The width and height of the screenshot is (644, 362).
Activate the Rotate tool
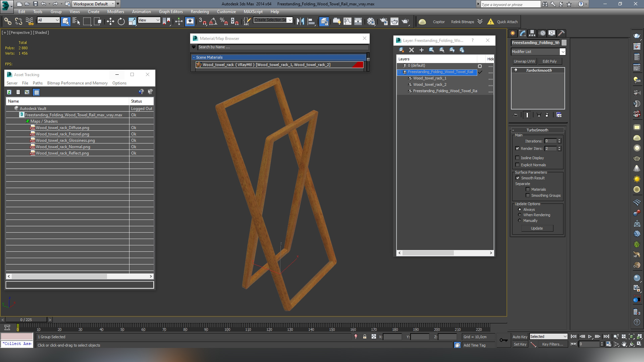[121, 22]
